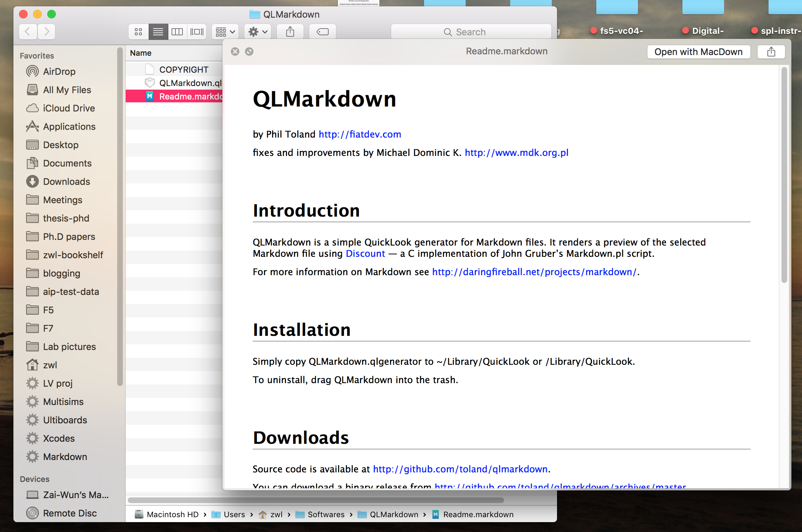Viewport: 802px width, 532px height.
Task: Switch Finder to icon grid view
Action: 138,31
